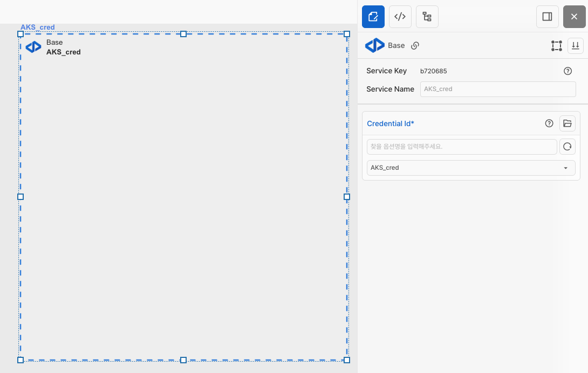Click the option search input field
This screenshot has width=588, height=373.
point(462,147)
